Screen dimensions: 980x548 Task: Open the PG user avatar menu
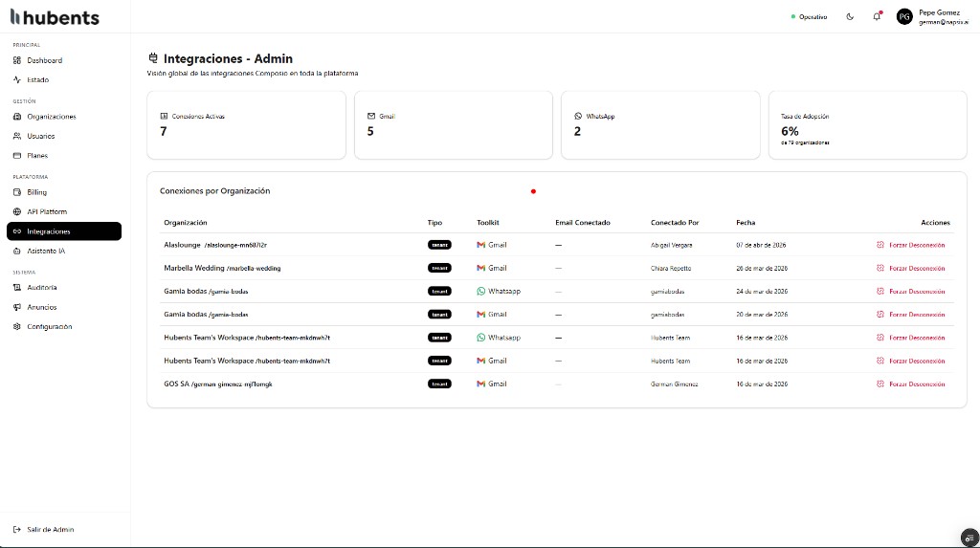[904, 16]
